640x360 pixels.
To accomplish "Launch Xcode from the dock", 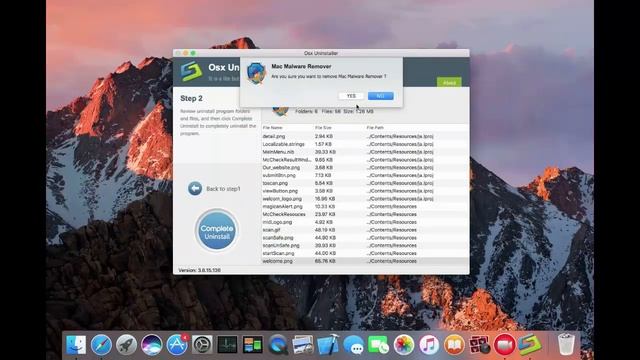I will coord(328,345).
